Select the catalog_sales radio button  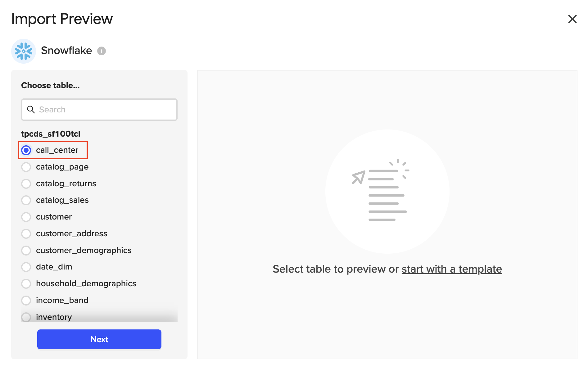tap(26, 200)
